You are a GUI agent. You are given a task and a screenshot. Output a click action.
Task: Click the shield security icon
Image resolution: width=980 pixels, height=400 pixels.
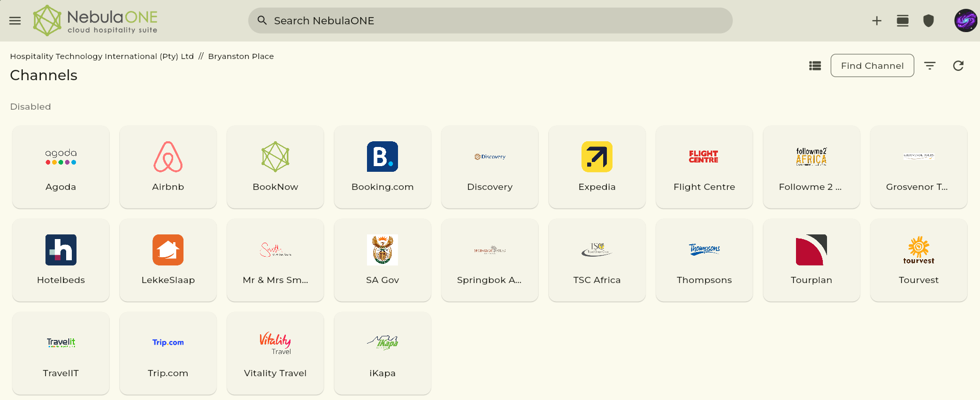(x=928, y=21)
